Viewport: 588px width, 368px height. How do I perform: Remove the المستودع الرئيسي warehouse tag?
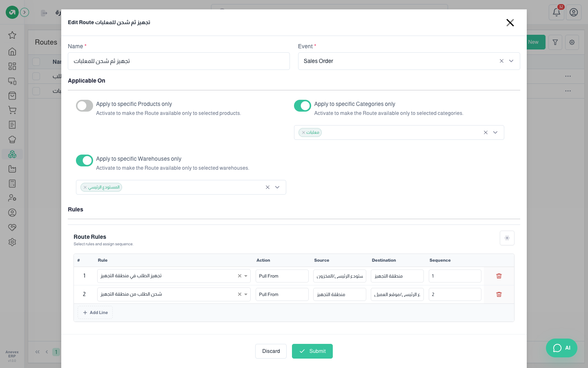click(85, 187)
